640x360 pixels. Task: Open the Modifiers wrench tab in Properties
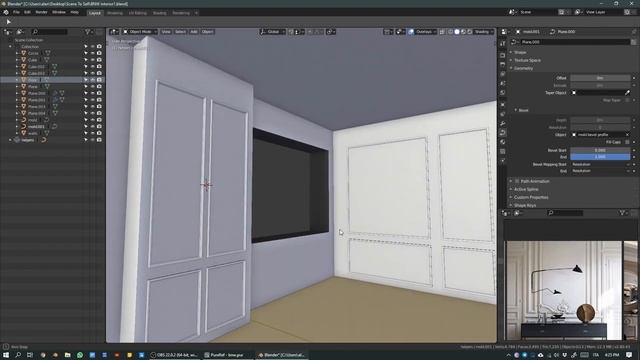(502, 123)
